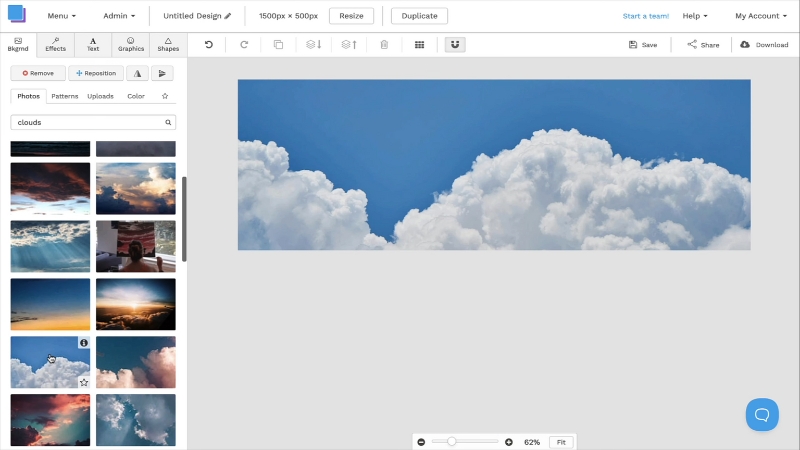Favorite the hovered cloud photo with star
Image resolution: width=800 pixels, height=450 pixels.
tap(84, 382)
